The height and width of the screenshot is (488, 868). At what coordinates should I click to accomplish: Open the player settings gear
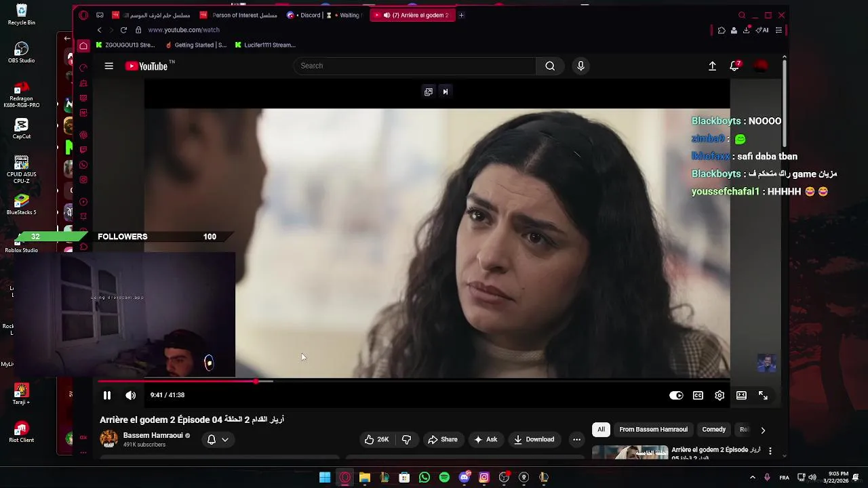719,395
